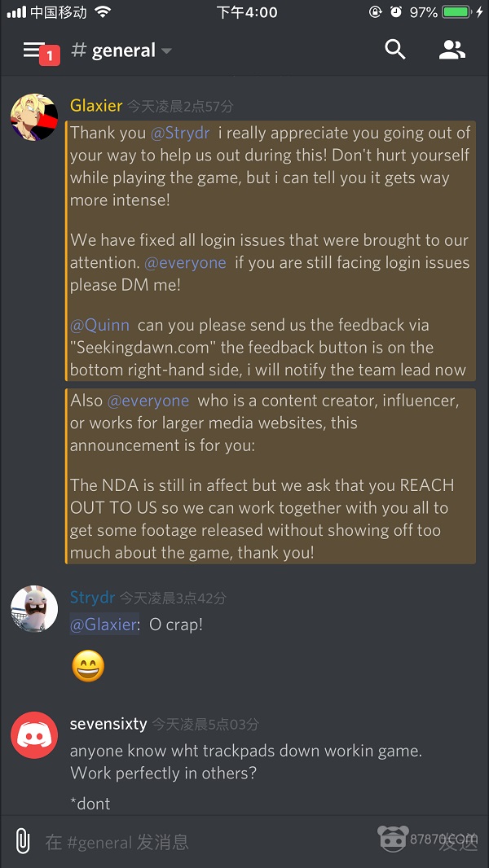
Task: Tap the first @everyone mention about login issues
Action: click(x=185, y=262)
